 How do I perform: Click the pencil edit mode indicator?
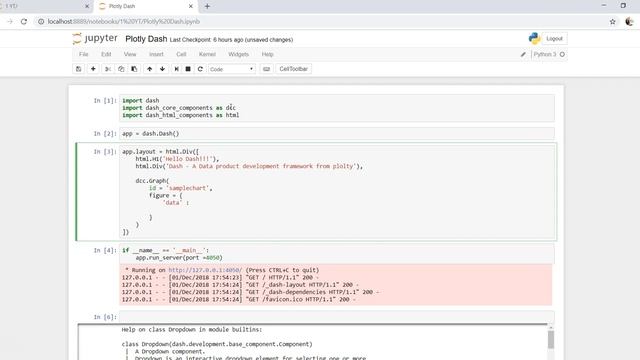(523, 54)
